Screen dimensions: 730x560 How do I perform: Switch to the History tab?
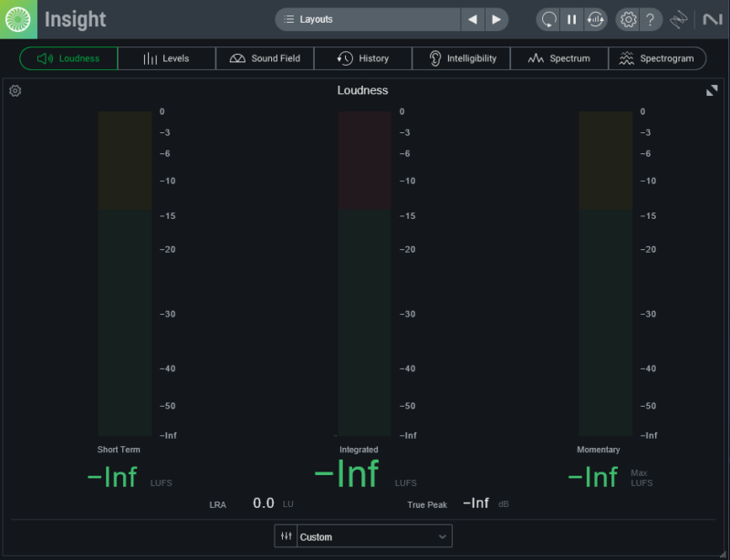(x=363, y=58)
